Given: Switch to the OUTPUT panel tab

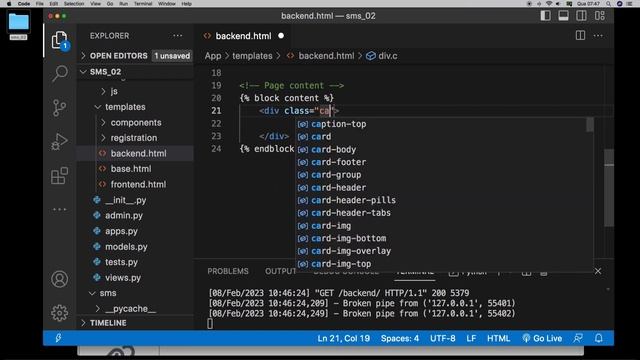Looking at the screenshot, I should 280,271.
